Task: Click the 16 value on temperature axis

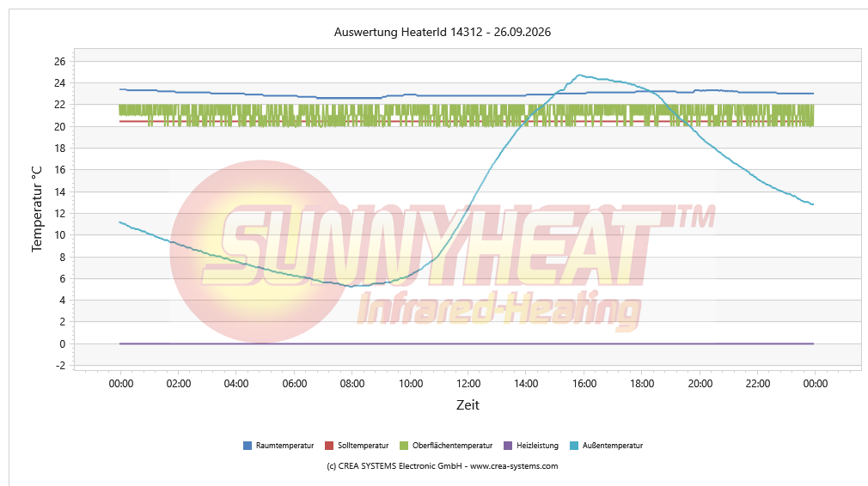Action: 60,170
